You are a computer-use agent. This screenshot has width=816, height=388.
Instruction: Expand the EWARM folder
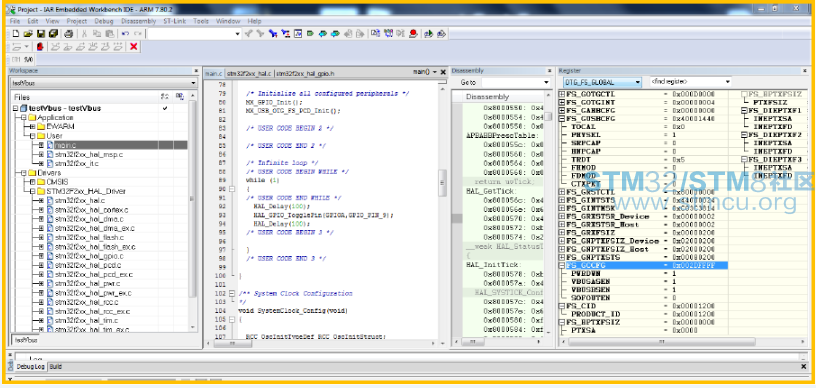tap(32, 126)
